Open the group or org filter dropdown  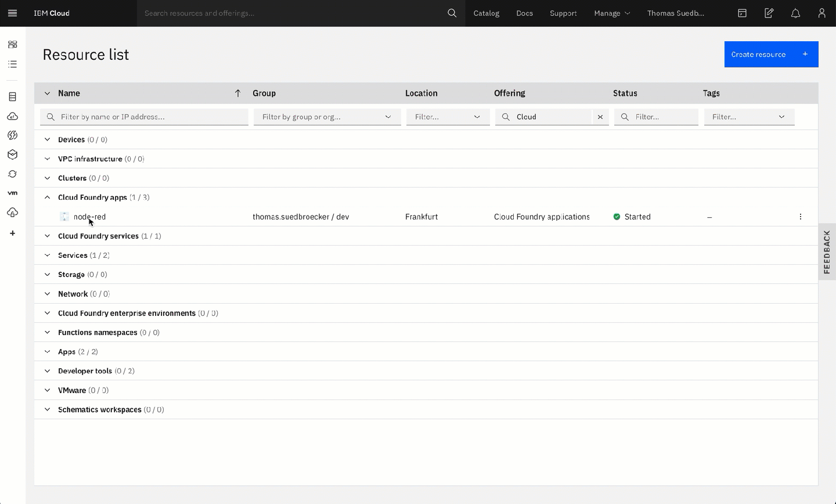coord(327,117)
